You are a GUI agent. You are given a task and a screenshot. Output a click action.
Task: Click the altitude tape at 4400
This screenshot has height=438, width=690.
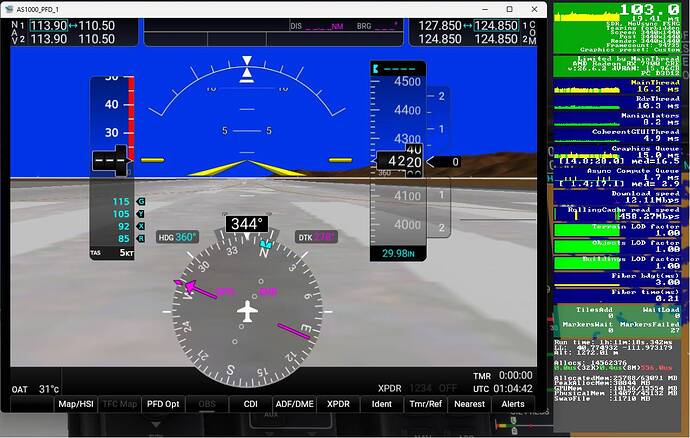(x=407, y=110)
